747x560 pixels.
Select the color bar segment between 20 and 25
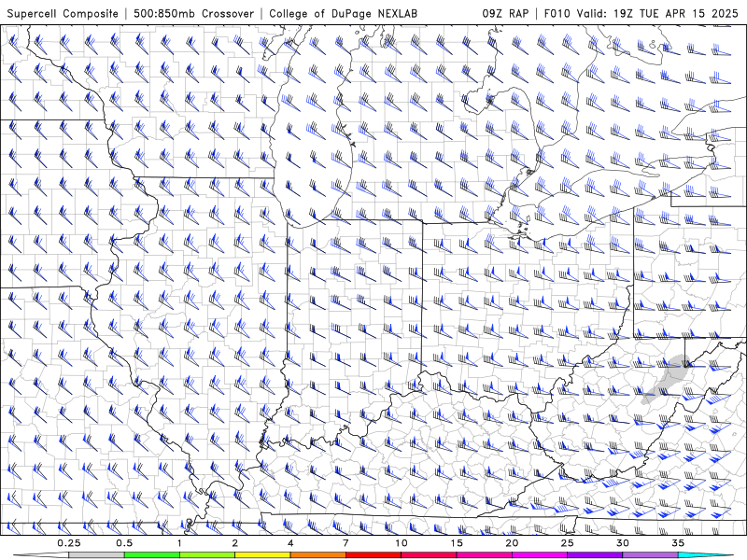540,555
